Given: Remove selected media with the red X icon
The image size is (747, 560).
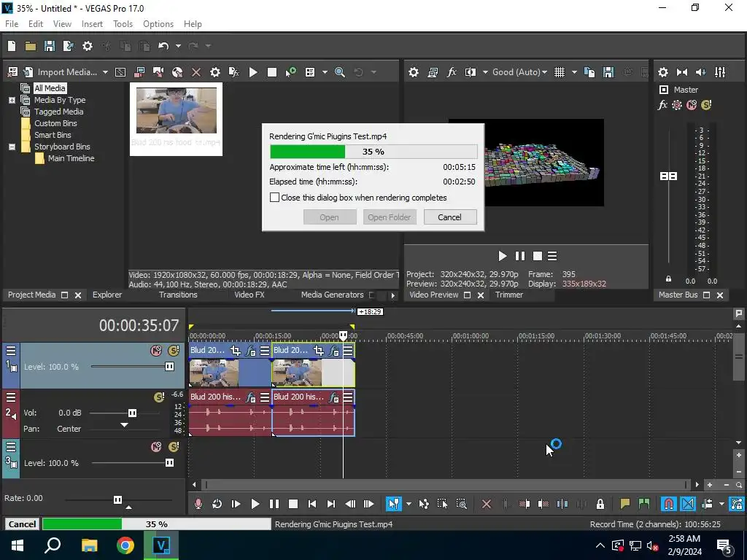Looking at the screenshot, I should pos(196,72).
